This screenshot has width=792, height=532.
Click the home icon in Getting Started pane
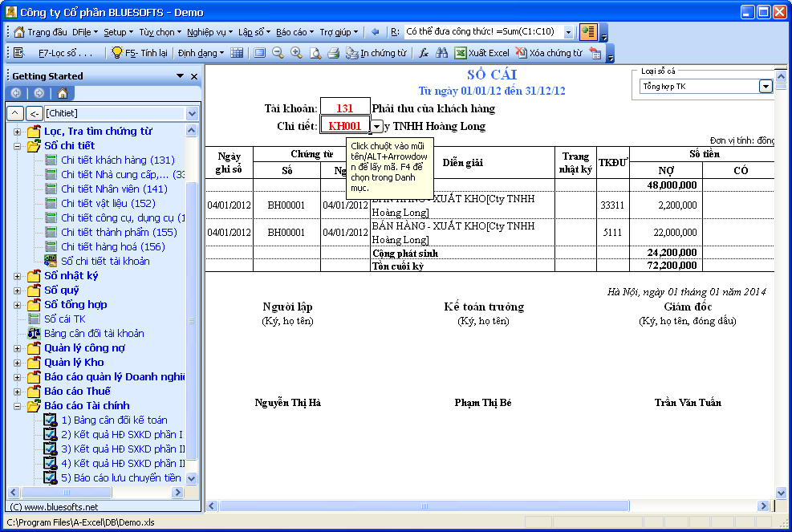[x=62, y=93]
